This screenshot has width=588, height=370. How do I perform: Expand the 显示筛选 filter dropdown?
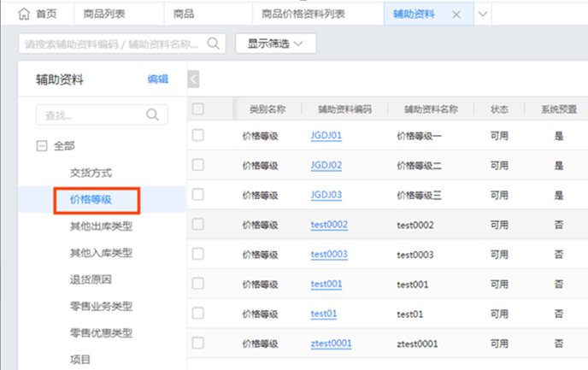click(x=275, y=43)
